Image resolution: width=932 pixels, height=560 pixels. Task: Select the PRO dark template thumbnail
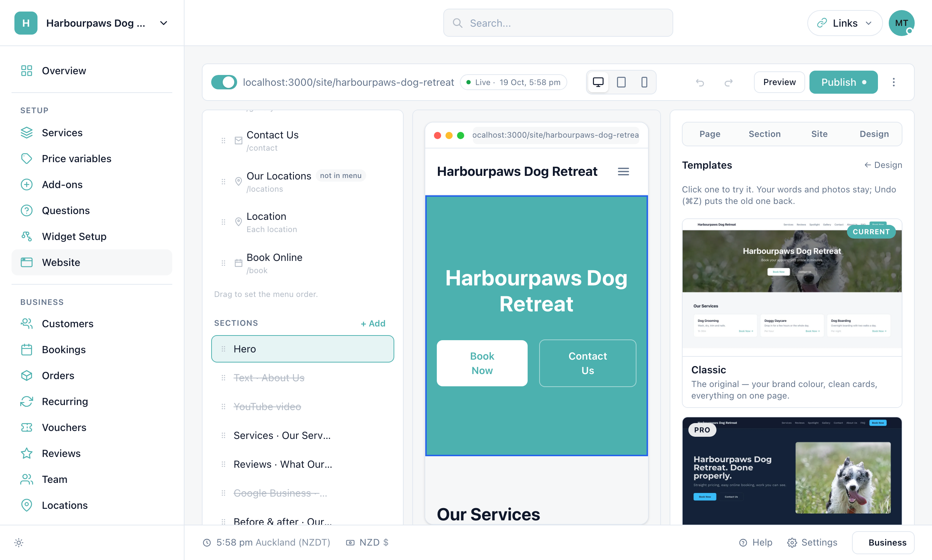792,471
